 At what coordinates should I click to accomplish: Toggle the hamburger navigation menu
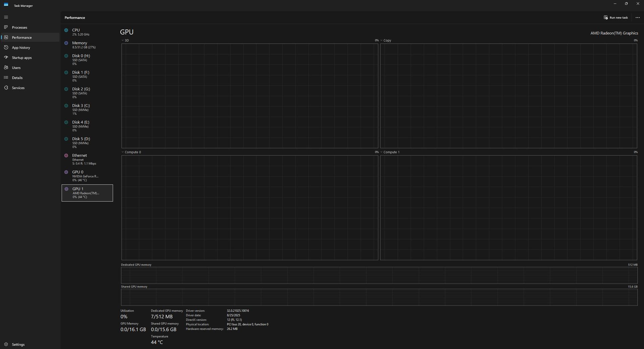pos(6,17)
